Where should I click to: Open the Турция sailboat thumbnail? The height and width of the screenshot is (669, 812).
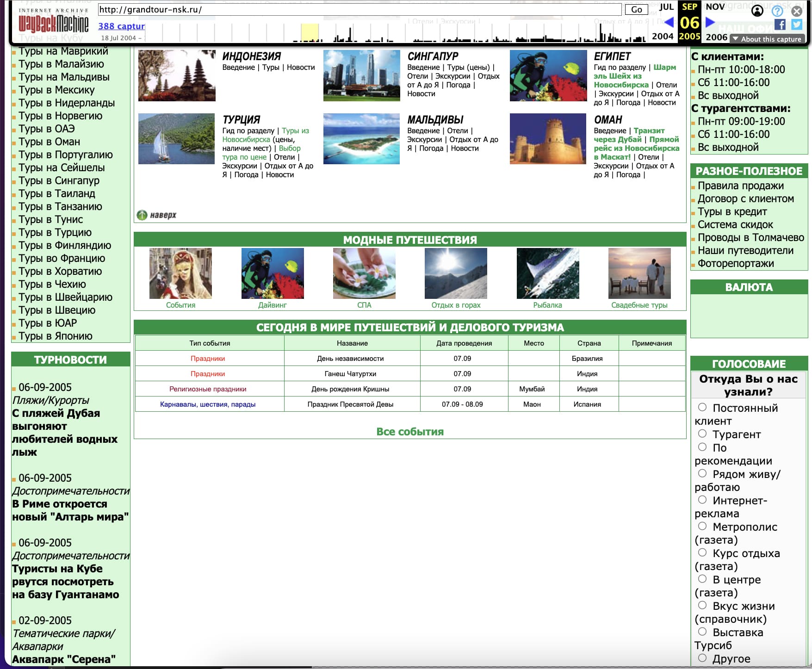(177, 139)
